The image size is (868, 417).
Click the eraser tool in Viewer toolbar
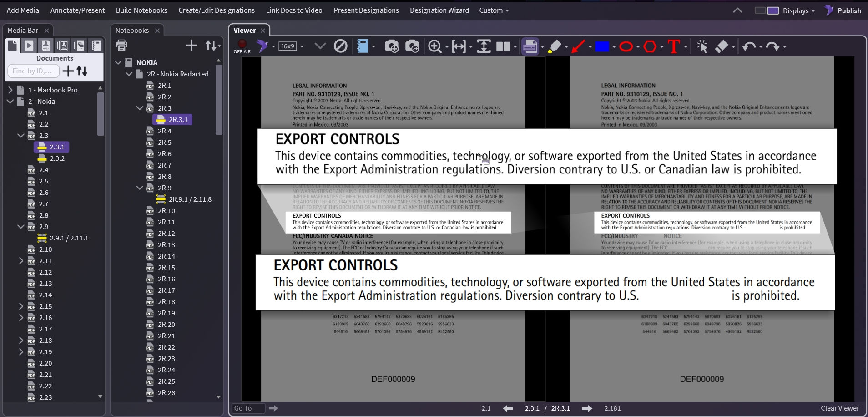722,46
